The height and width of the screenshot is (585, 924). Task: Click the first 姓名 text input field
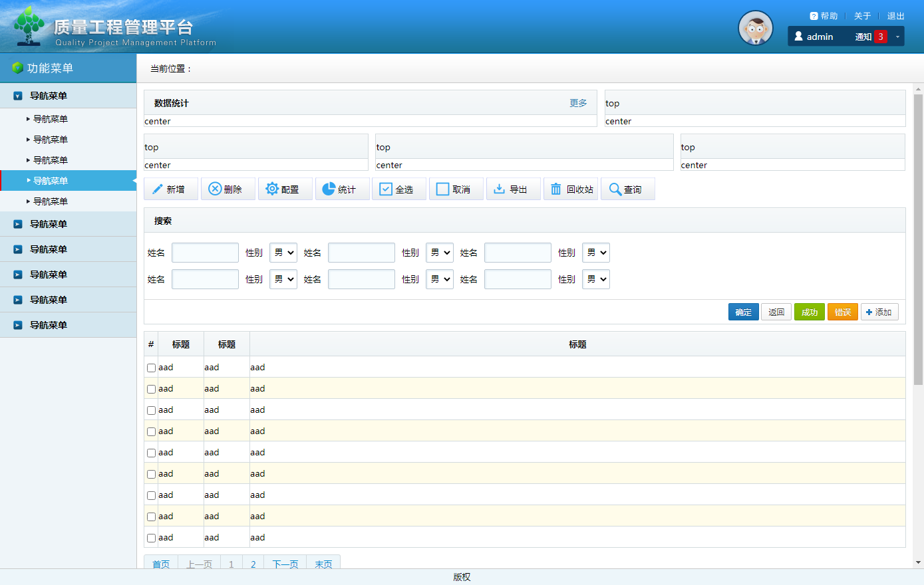205,253
